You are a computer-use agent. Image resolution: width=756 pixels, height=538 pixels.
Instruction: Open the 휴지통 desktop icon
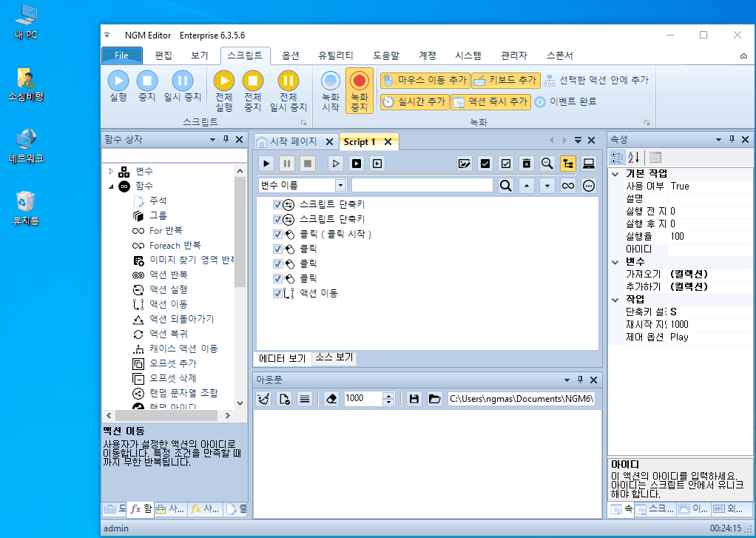26,208
